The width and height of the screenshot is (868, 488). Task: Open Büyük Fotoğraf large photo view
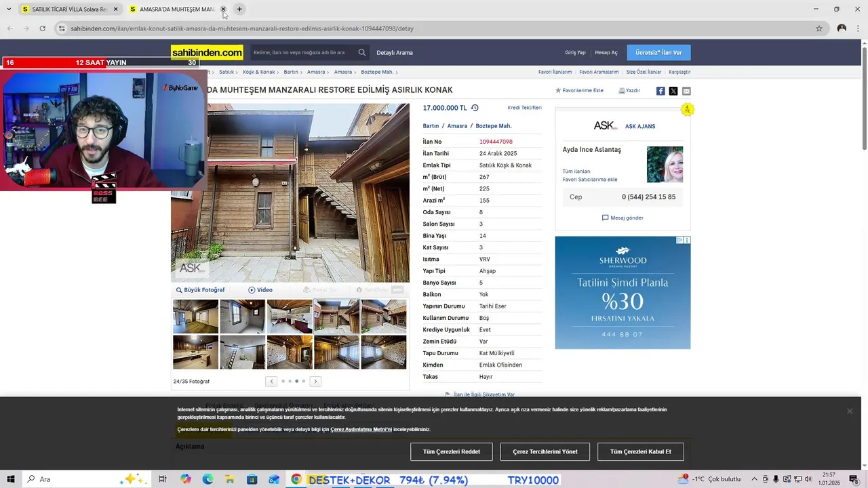(x=201, y=290)
